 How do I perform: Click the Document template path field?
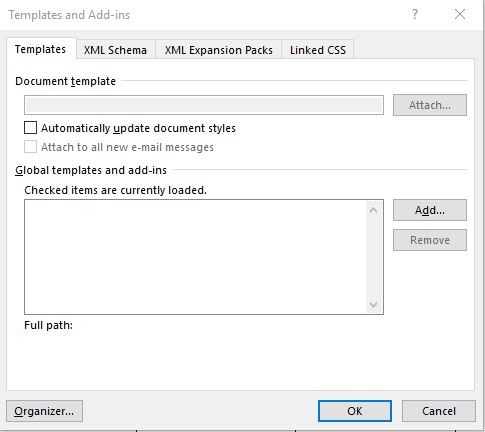204,105
